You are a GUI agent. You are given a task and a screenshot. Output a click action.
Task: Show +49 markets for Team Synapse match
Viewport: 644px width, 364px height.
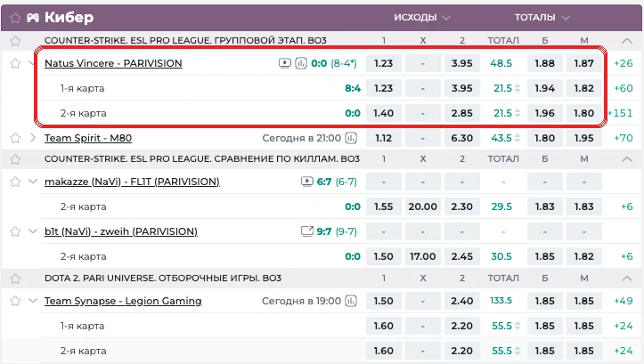point(623,301)
